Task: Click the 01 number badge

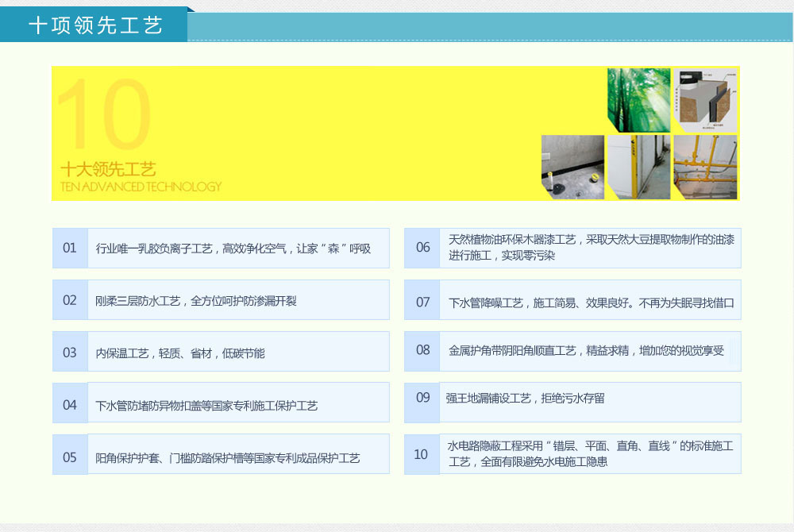Action: pyautogui.click(x=70, y=249)
